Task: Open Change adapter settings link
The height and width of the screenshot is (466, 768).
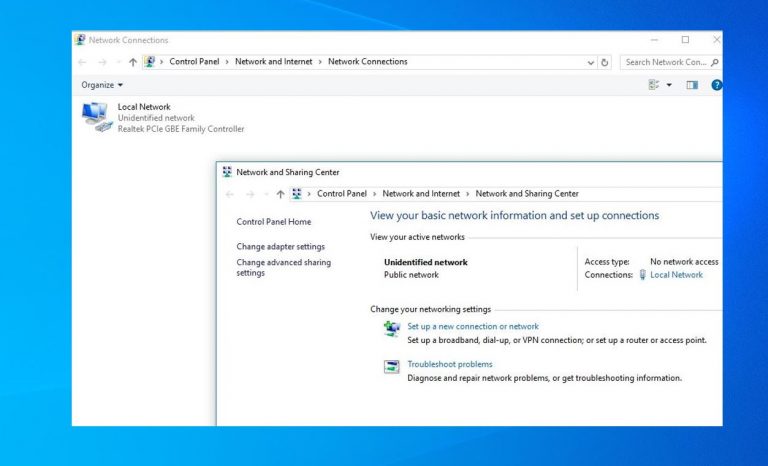Action: 280,246
